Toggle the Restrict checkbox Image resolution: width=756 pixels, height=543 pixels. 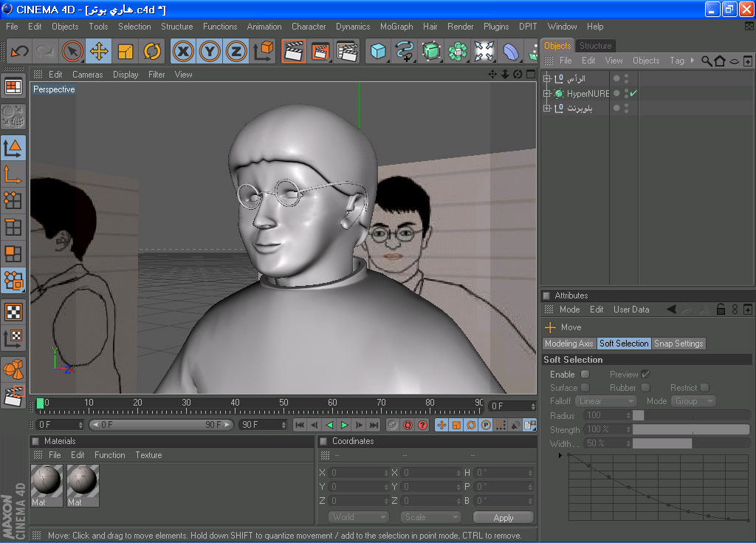pyautogui.click(x=705, y=388)
